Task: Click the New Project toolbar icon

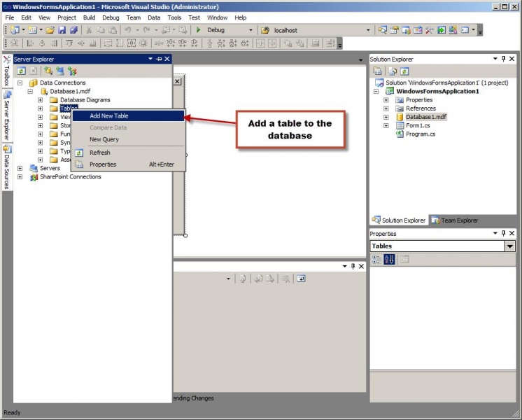Action: [15, 30]
